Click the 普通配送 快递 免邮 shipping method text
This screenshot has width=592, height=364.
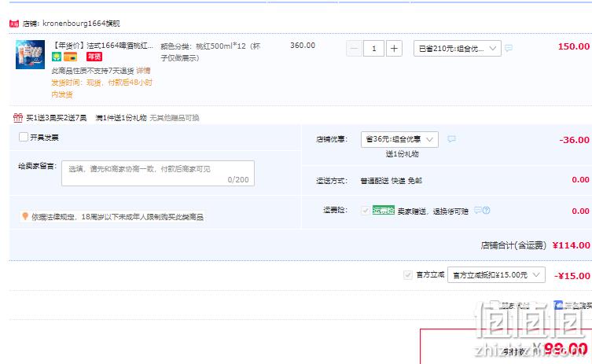click(392, 181)
